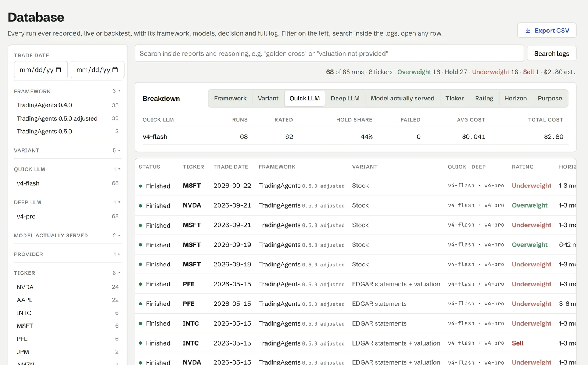Filter runs by AAPL ticker
This screenshot has width=588, height=365.
click(x=68, y=300)
